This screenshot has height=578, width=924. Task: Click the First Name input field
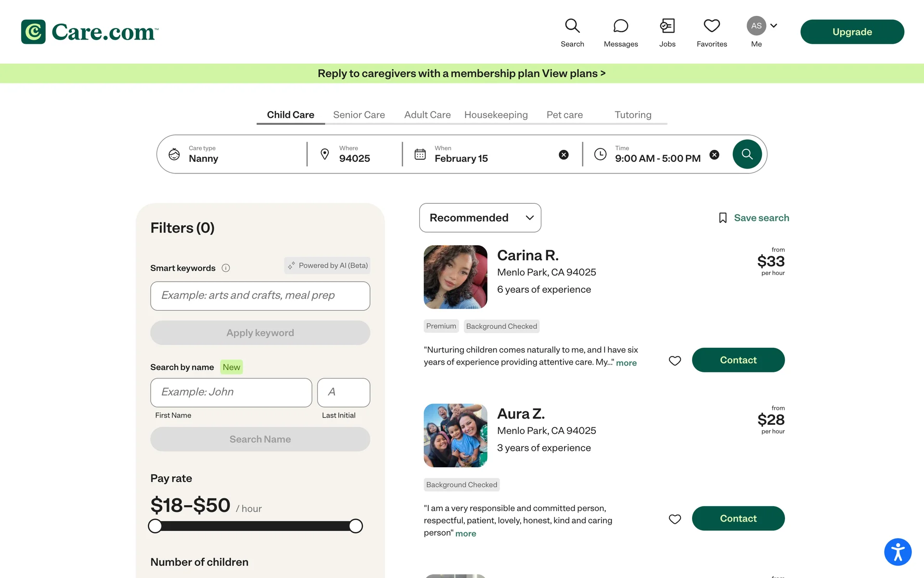pos(231,392)
